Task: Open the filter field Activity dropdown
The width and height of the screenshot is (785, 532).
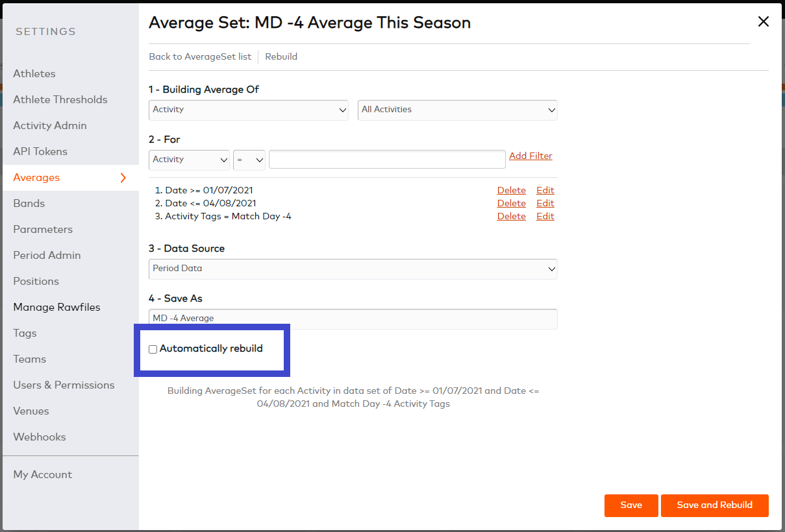Action: point(189,160)
